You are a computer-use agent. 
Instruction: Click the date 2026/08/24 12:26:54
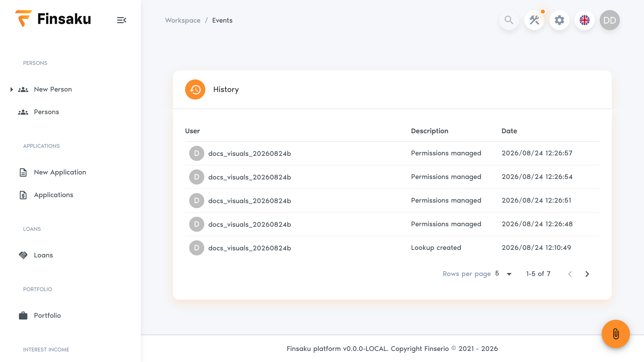tap(537, 177)
